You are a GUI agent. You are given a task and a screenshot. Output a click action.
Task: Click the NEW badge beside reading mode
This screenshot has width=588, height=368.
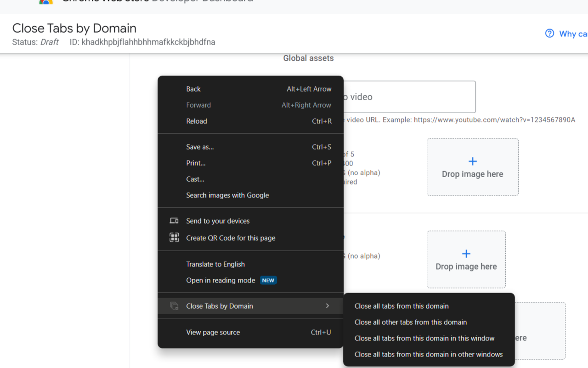268,280
